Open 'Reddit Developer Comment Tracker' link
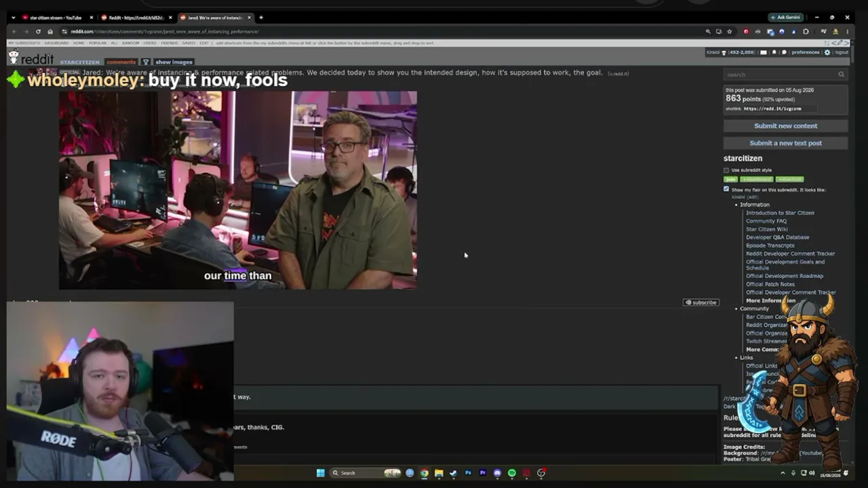 click(x=790, y=253)
